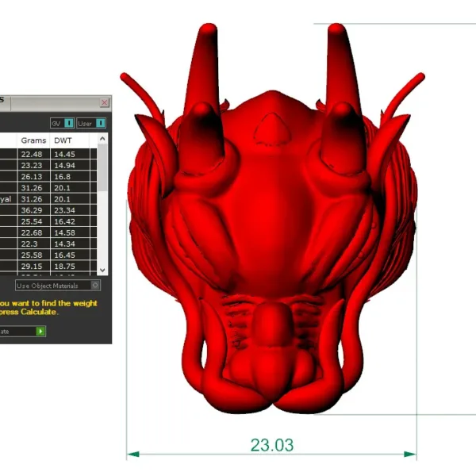Select the 14.34 DWT cell

(x=70, y=244)
